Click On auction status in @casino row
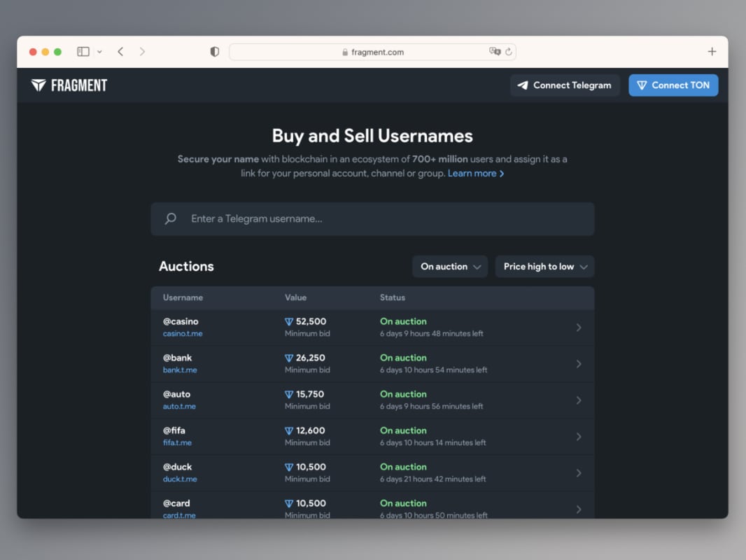 coord(403,321)
